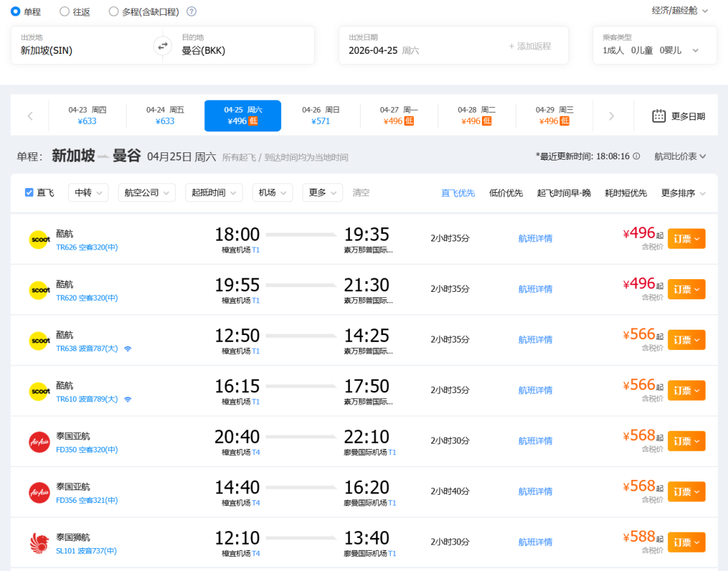Select the 04-26 周日 date tab
Image resolution: width=728 pixels, height=571 pixels.
(x=321, y=115)
